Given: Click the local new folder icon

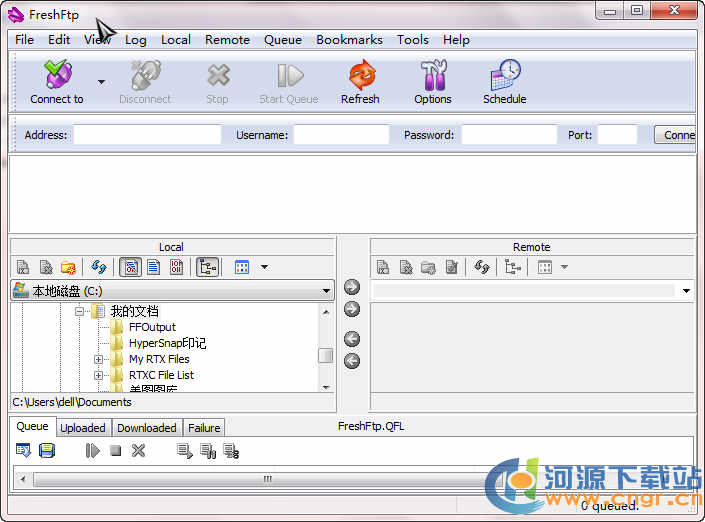Looking at the screenshot, I should click(68, 267).
